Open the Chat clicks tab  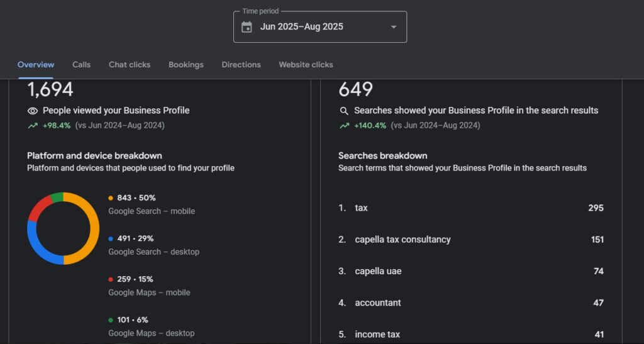tap(130, 65)
